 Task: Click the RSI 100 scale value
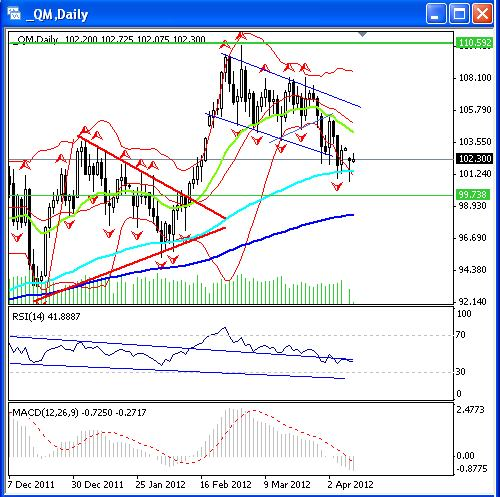[x=464, y=314]
